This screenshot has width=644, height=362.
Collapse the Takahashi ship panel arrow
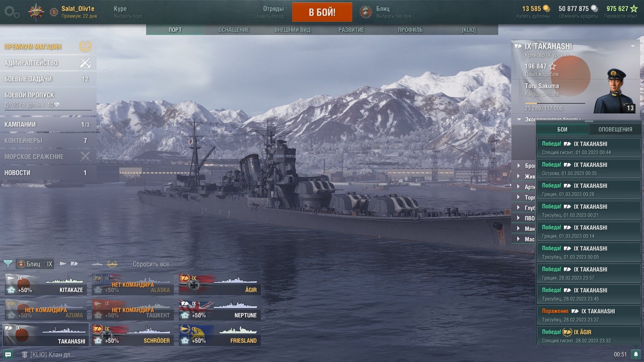pyautogui.click(x=633, y=46)
